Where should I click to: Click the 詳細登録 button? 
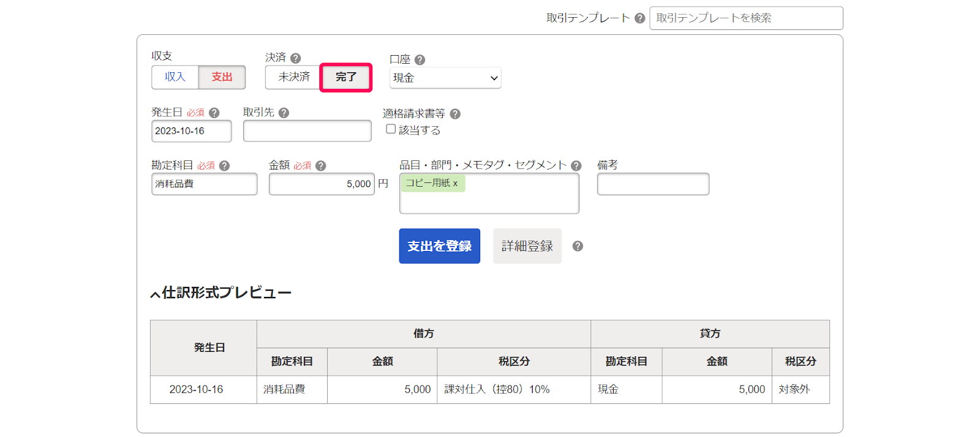coord(527,246)
